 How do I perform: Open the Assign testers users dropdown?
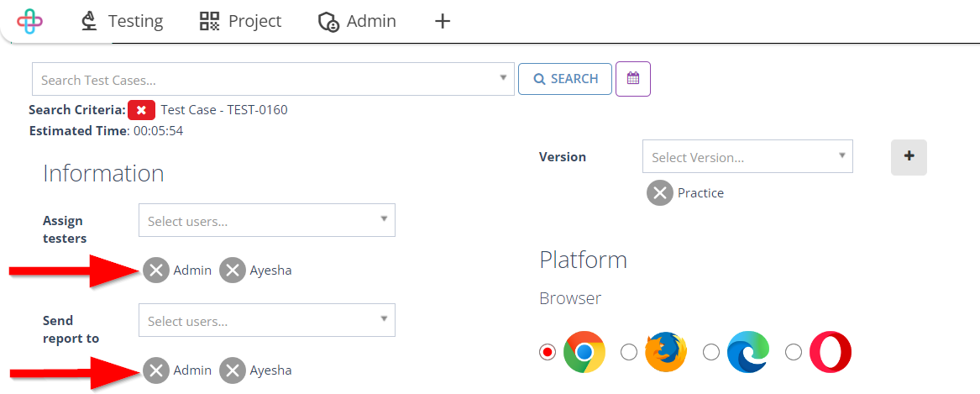pyautogui.click(x=266, y=221)
